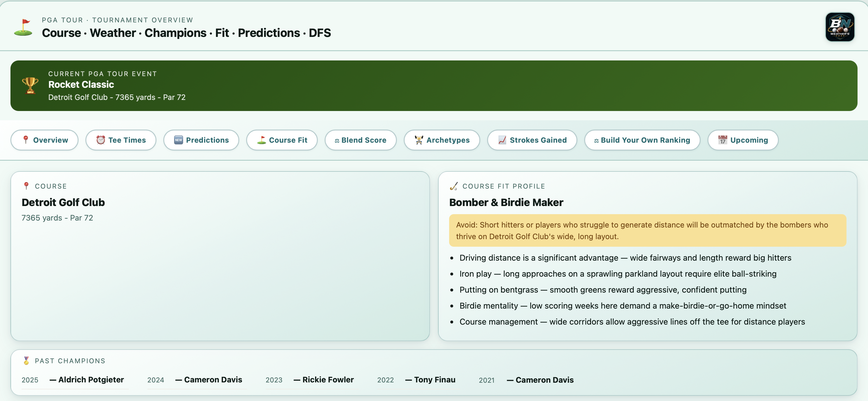Screen dimensions: 868x401
Task: Click the golf flag logo icon
Action: point(23,27)
